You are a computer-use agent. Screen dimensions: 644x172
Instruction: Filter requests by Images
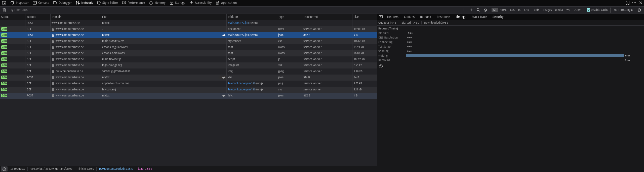click(x=547, y=10)
